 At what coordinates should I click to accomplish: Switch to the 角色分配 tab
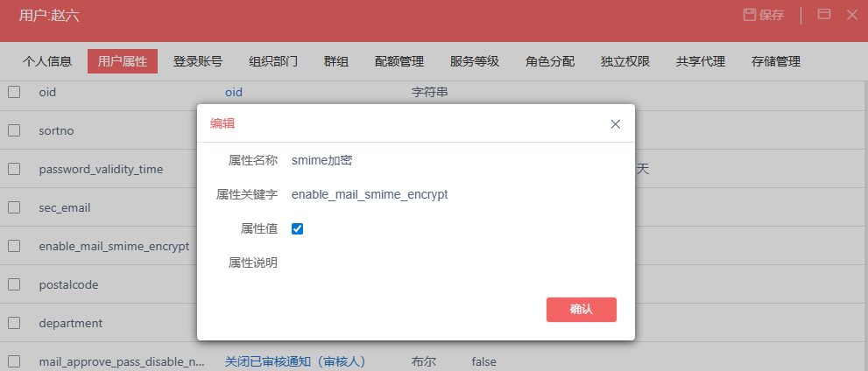[550, 61]
